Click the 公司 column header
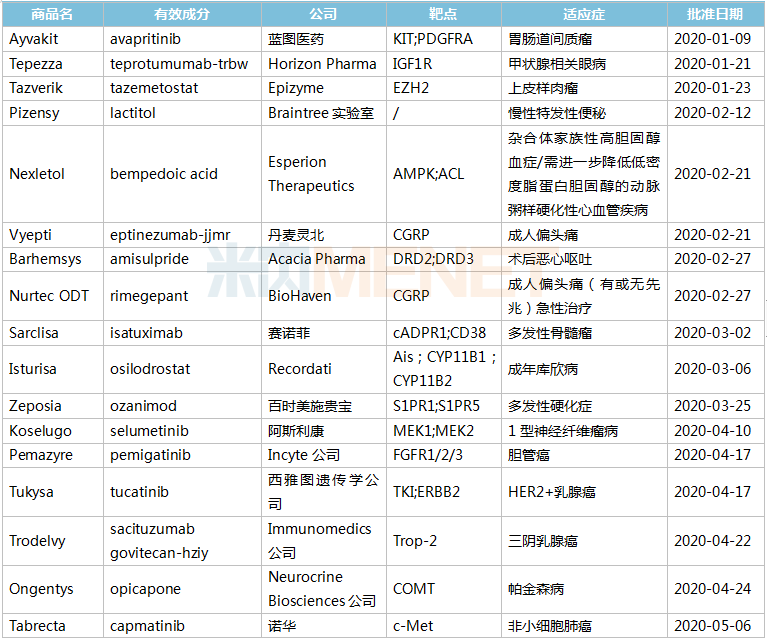This screenshot has width=767, height=639. pyautogui.click(x=323, y=14)
